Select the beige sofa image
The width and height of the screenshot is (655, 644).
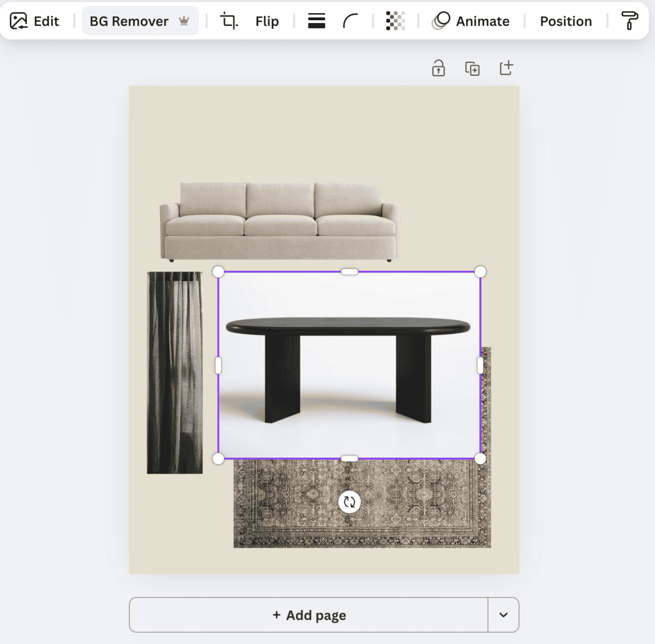pos(279,222)
